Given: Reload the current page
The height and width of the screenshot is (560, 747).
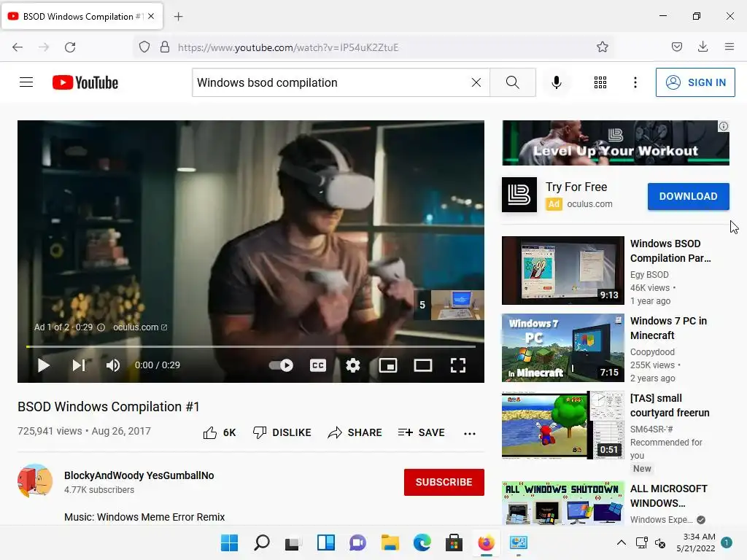Looking at the screenshot, I should pyautogui.click(x=70, y=47).
